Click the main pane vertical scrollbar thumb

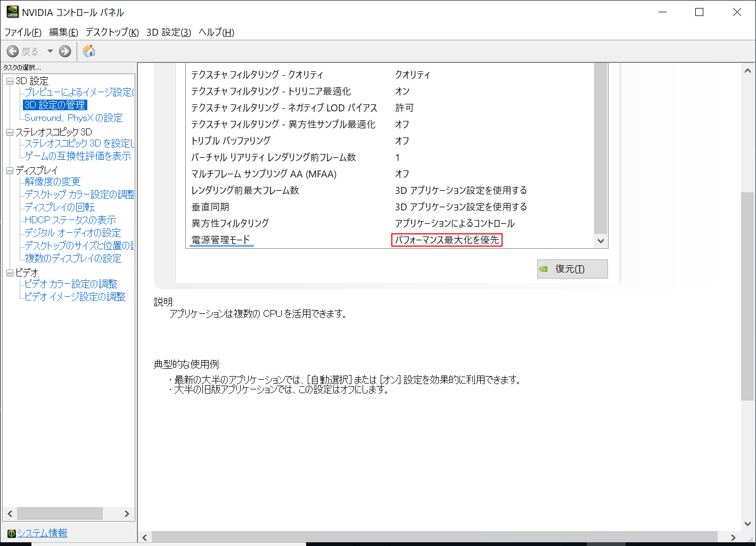(x=747, y=296)
